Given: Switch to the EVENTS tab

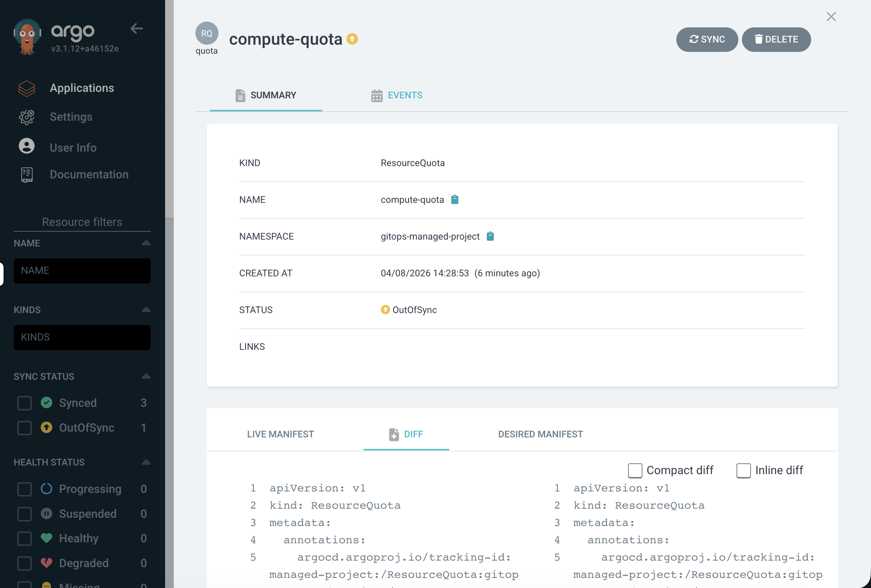Looking at the screenshot, I should coord(397,95).
